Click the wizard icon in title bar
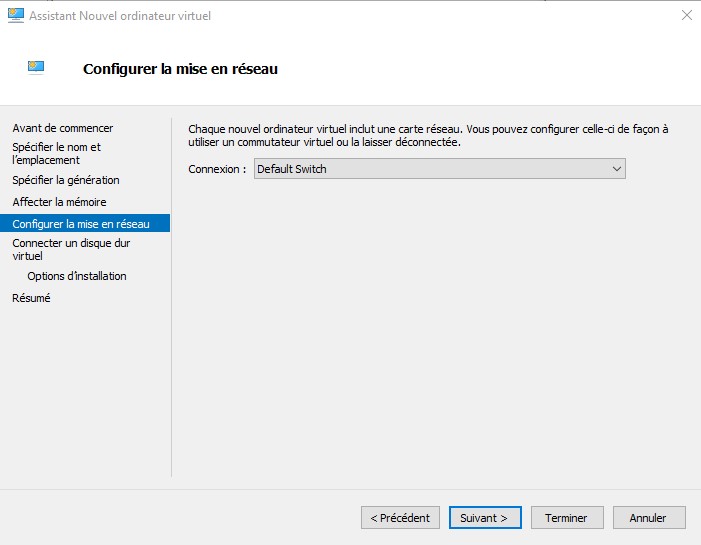 pyautogui.click(x=16, y=15)
